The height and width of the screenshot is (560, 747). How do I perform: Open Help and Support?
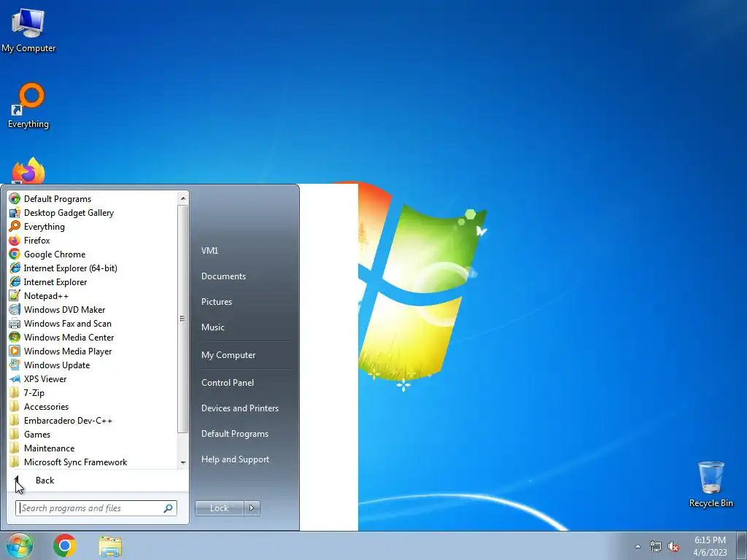click(x=235, y=459)
